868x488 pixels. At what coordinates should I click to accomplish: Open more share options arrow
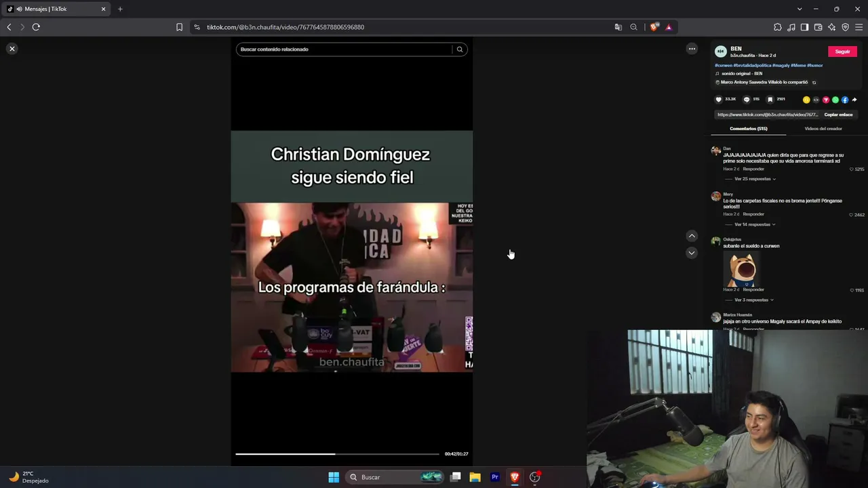(x=854, y=100)
